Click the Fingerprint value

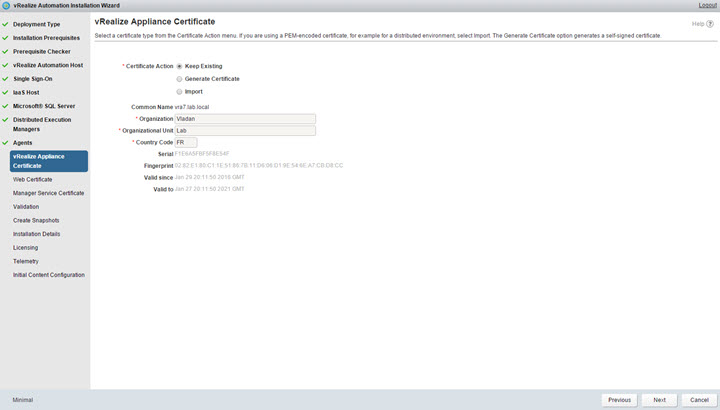259,166
